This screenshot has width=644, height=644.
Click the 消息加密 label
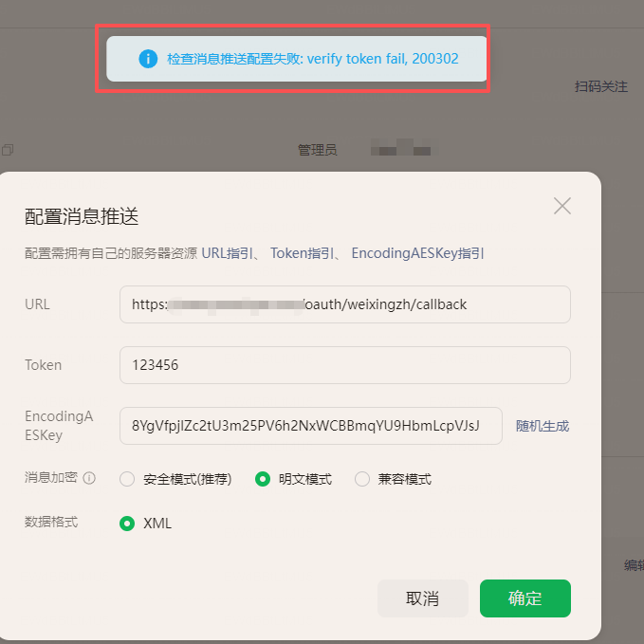click(51, 477)
